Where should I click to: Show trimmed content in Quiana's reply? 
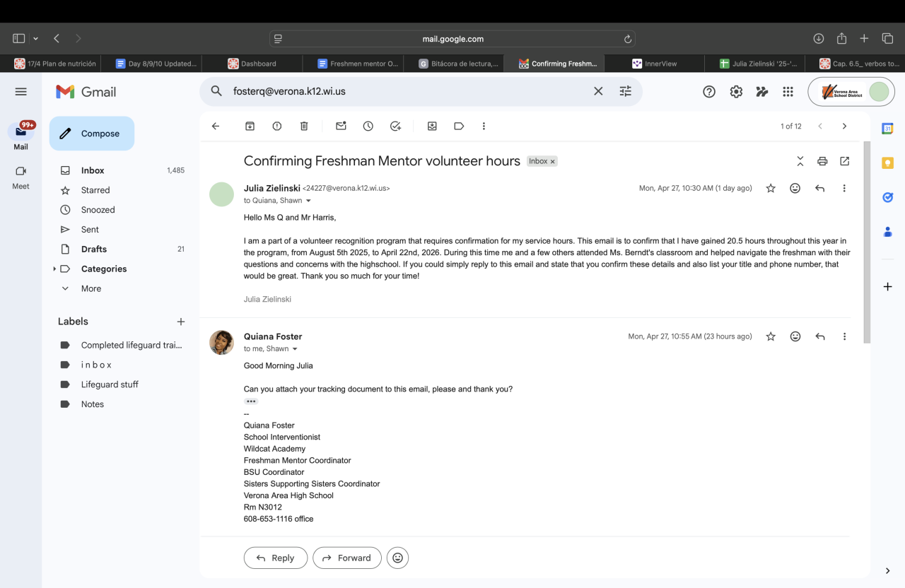pos(251,401)
